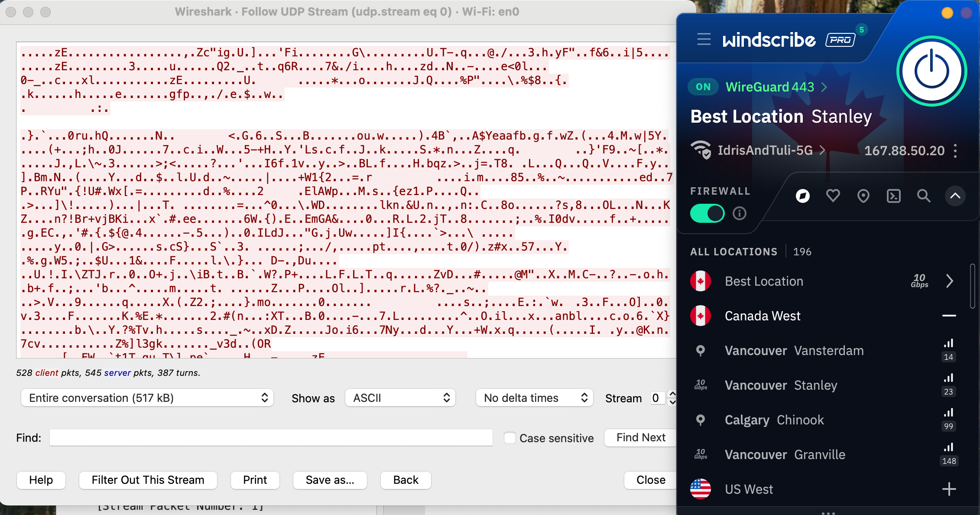Click Filter Out This Stream
The width and height of the screenshot is (980, 515).
pos(148,480)
